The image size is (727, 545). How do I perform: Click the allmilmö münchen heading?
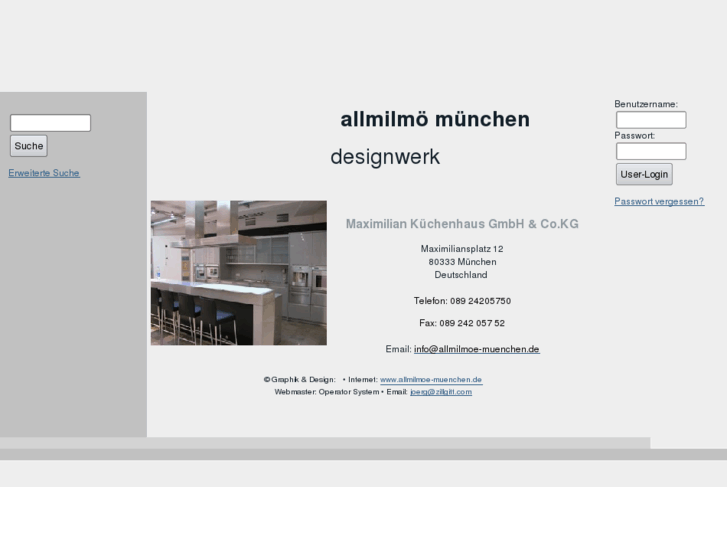435,119
